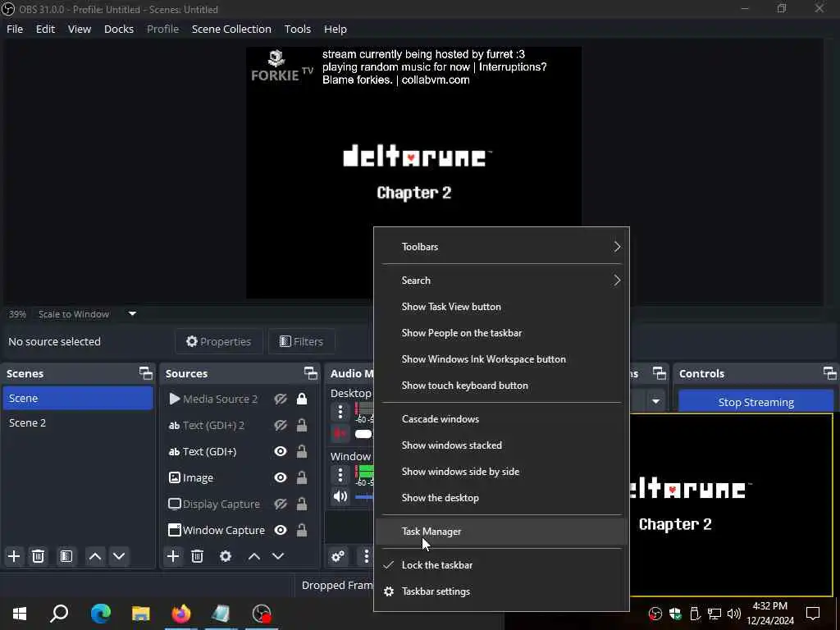
Task: Open Windows Start menu
Action: (20, 614)
